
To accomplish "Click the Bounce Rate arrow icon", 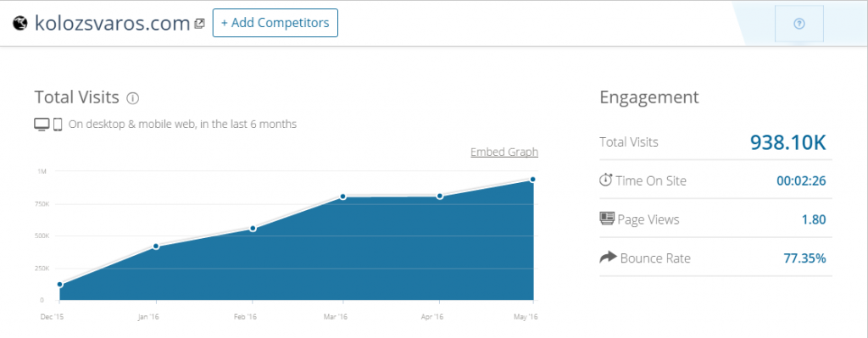I will (608, 258).
